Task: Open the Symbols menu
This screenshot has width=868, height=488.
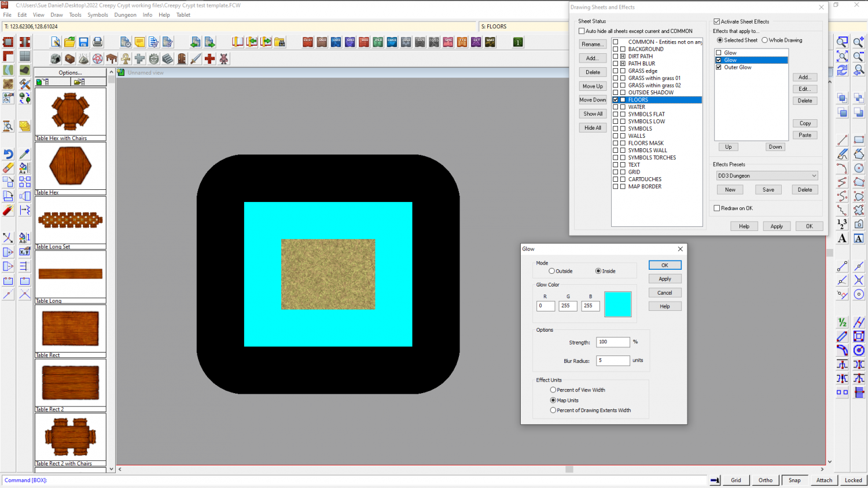Action: tap(98, 15)
